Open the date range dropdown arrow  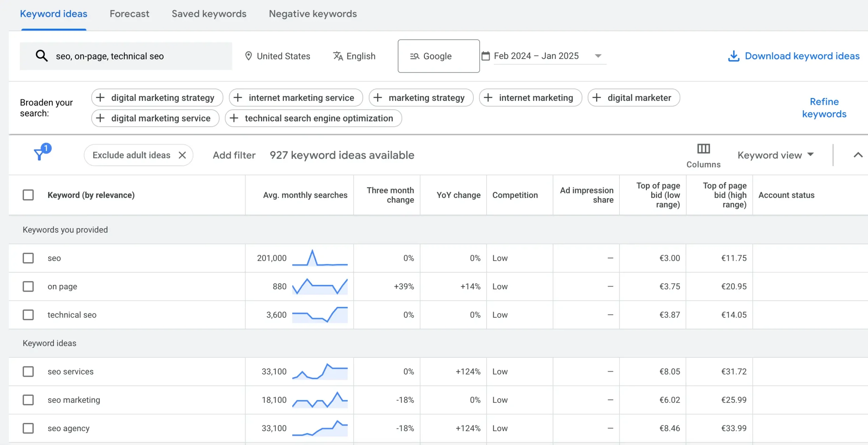click(x=598, y=56)
